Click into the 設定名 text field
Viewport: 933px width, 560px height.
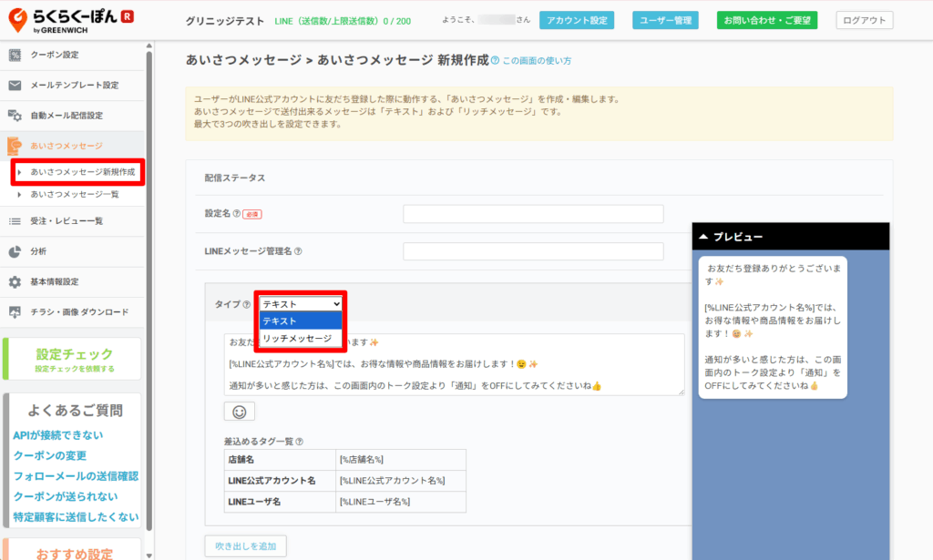pos(533,214)
